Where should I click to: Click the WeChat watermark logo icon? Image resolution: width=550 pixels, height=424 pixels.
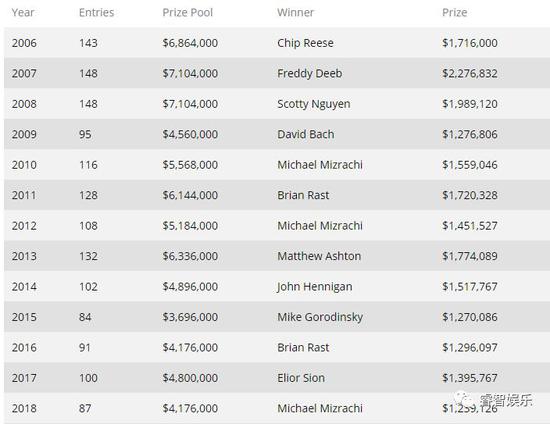click(x=464, y=400)
